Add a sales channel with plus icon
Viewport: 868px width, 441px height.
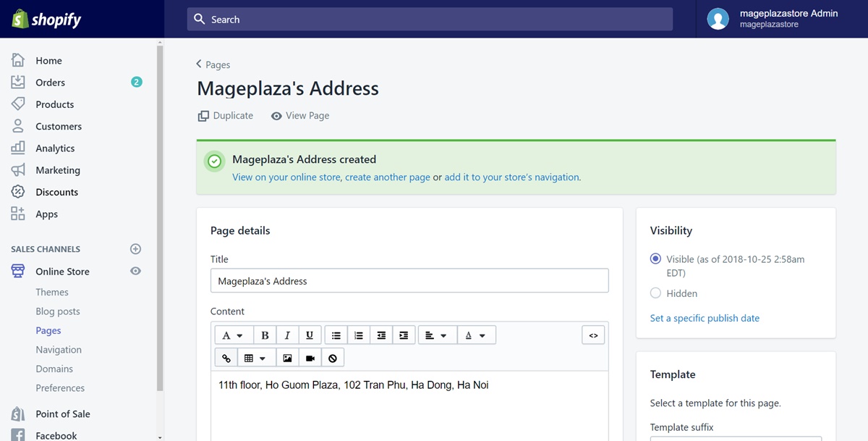pyautogui.click(x=135, y=249)
